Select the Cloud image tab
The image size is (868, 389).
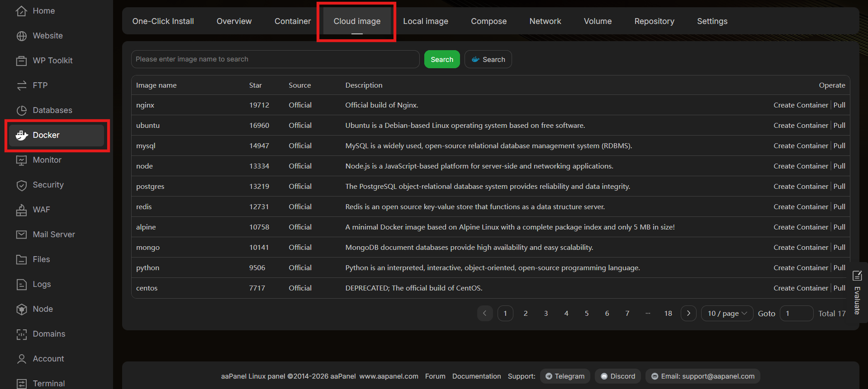point(357,21)
